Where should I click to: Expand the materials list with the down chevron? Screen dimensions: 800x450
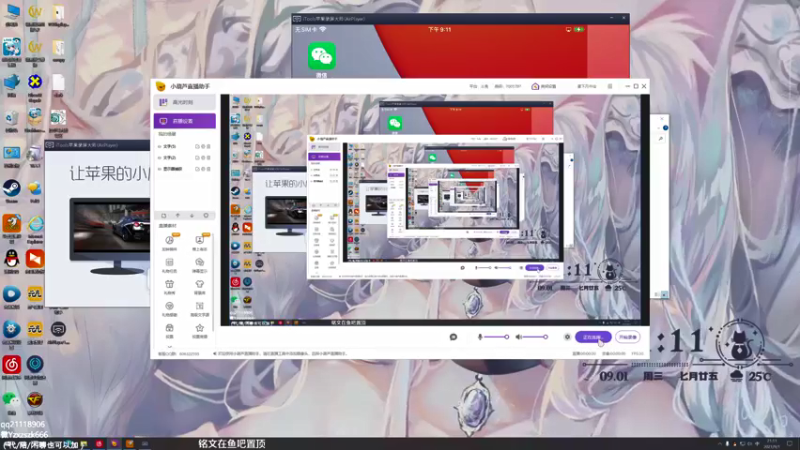170,347
